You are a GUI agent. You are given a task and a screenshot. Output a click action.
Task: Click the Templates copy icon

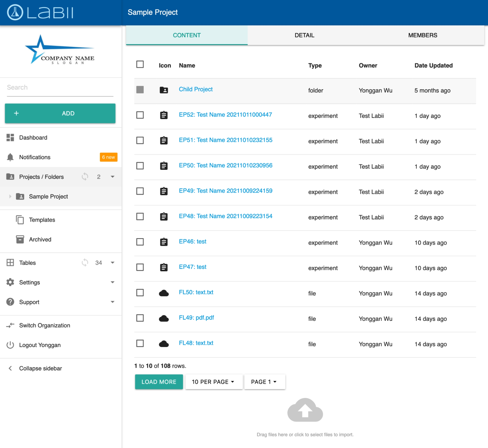20,220
